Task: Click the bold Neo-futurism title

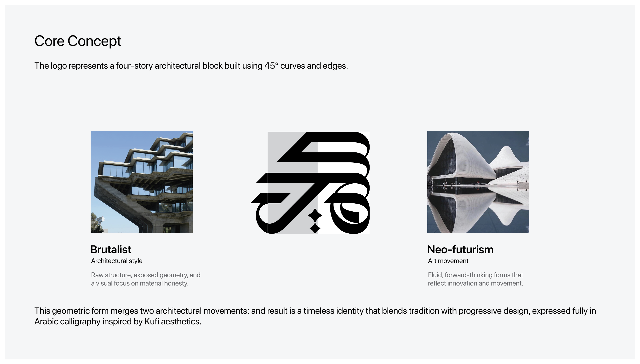Action: click(x=460, y=250)
